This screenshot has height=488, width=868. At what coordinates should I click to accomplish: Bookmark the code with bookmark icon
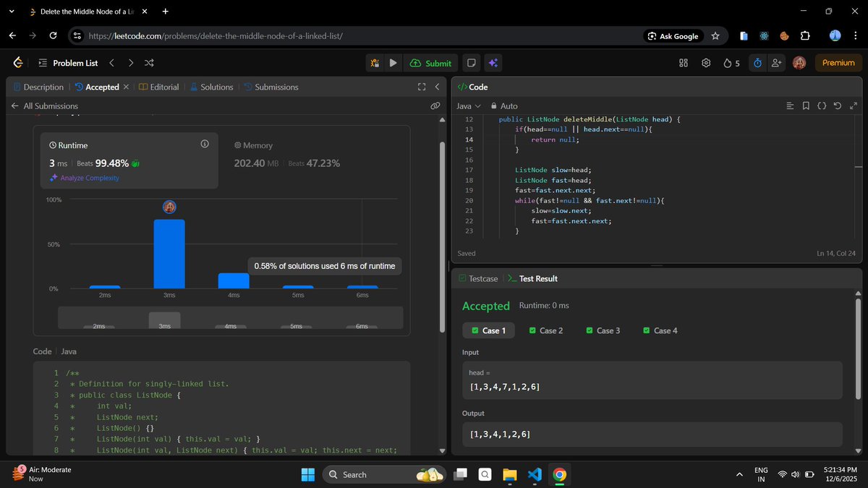point(806,106)
